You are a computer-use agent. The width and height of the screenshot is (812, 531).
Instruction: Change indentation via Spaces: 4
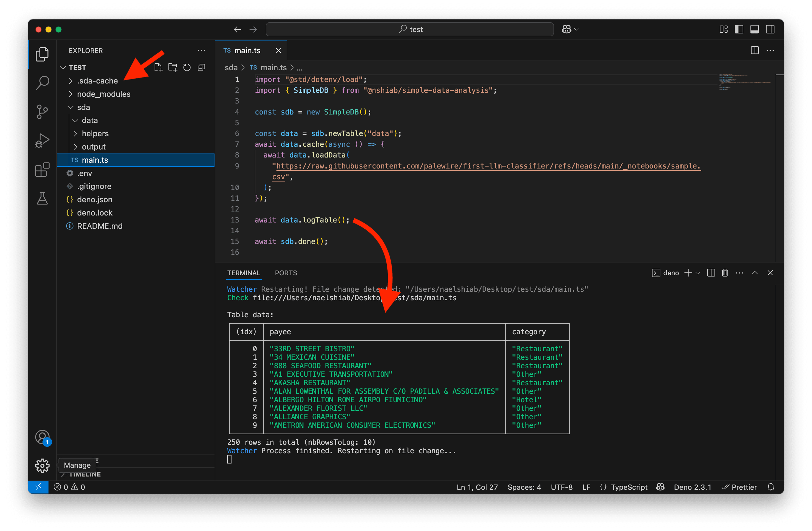(524, 487)
